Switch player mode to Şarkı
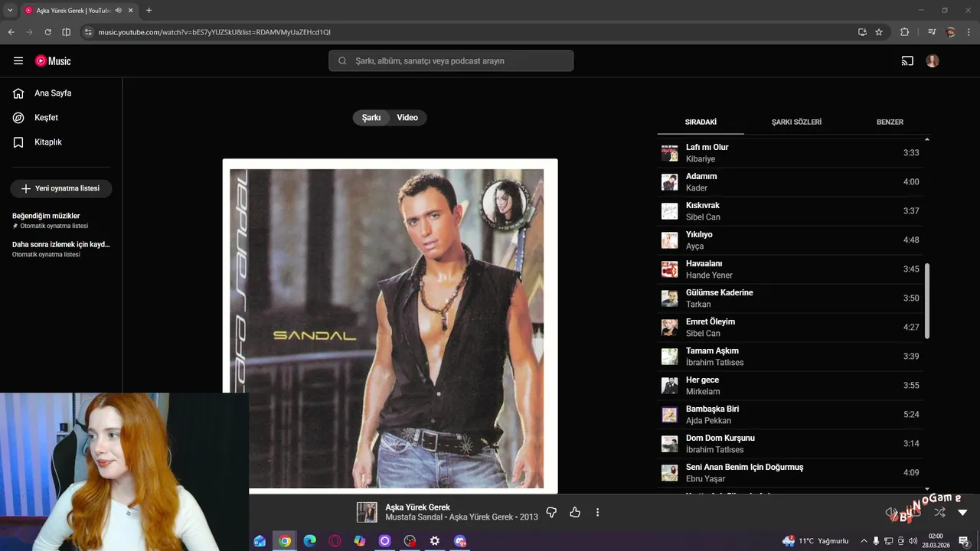This screenshot has height=551, width=980. click(x=371, y=118)
